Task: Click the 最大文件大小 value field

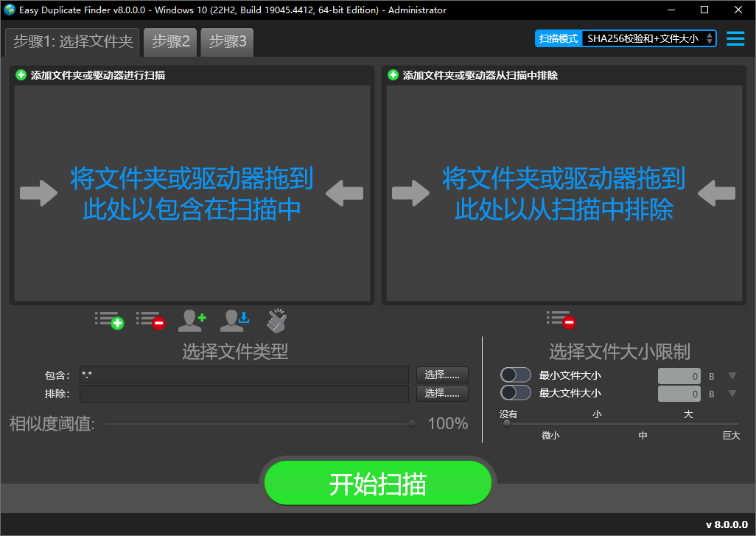Action: [679, 394]
